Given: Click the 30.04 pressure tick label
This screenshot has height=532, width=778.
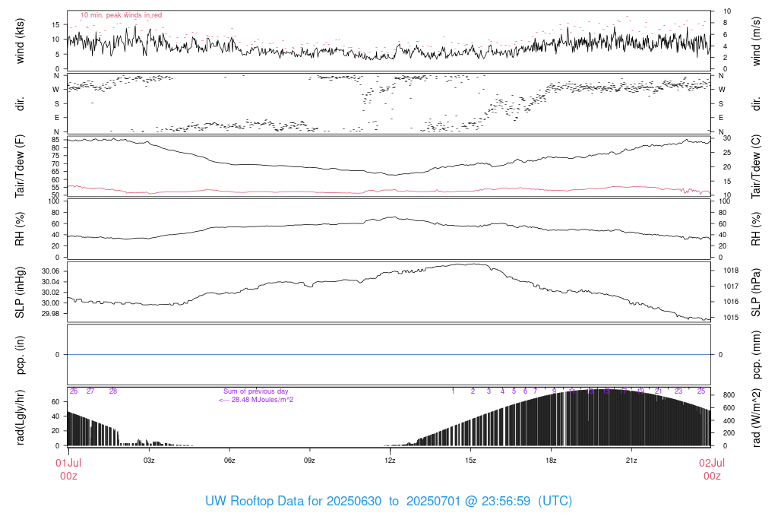Looking at the screenshot, I should (x=51, y=281).
